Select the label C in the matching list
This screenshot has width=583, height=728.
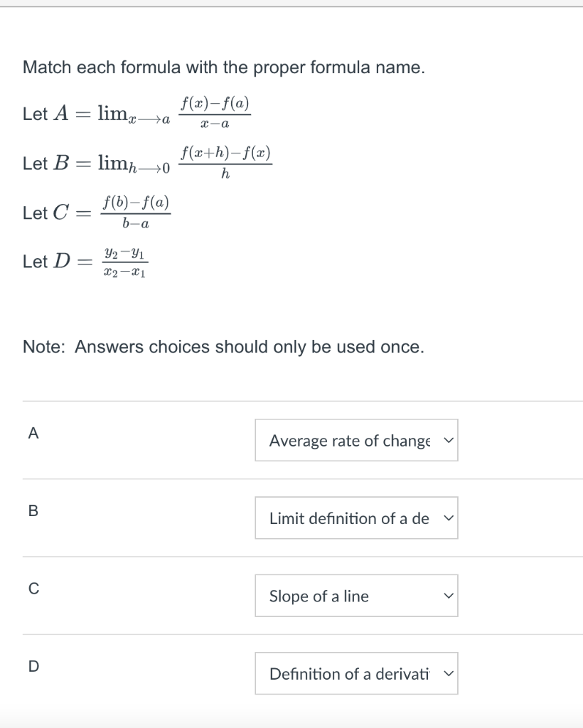click(33, 587)
